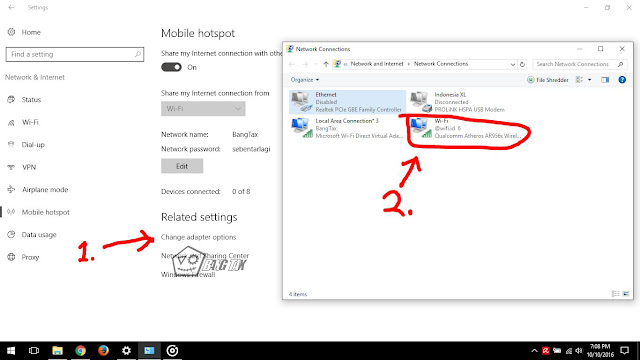Click the Find a setting search box
This screenshot has height=360, width=640.
click(x=75, y=54)
